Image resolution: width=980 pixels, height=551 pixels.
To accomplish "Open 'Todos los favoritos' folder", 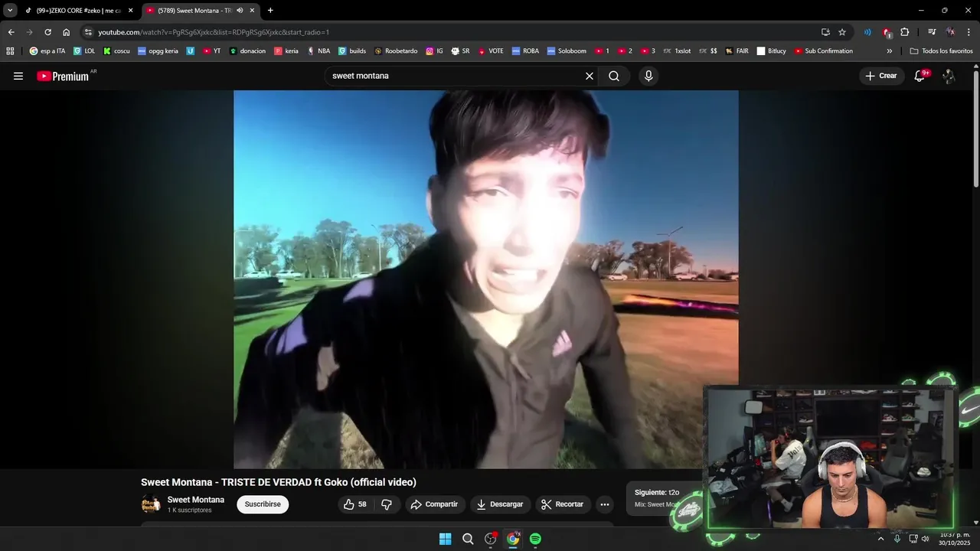I will click(941, 51).
